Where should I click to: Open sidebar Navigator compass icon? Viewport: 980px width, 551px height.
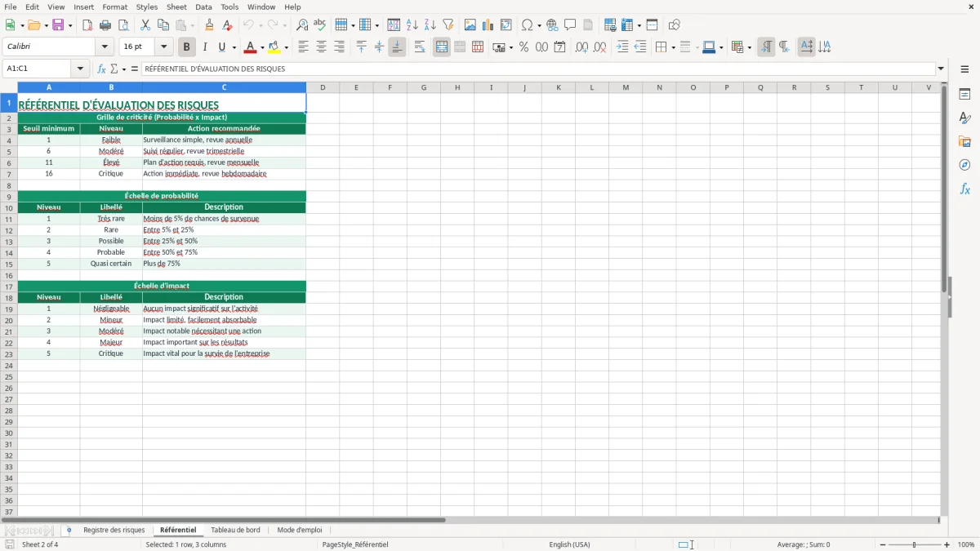(964, 165)
